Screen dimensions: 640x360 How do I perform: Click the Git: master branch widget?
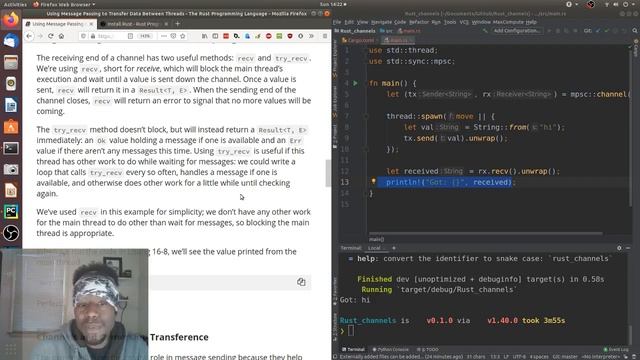click(x=565, y=357)
